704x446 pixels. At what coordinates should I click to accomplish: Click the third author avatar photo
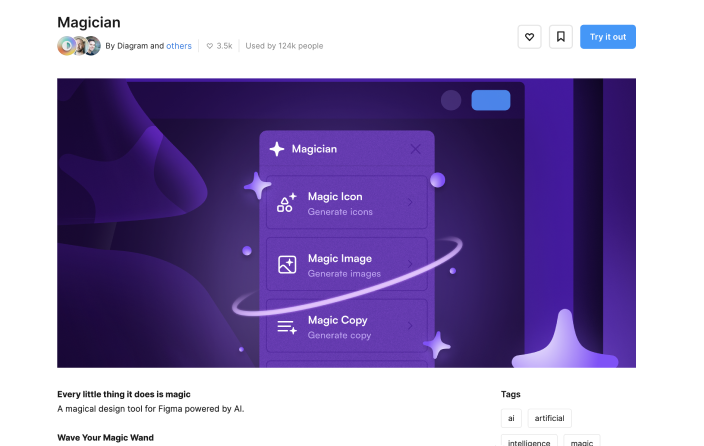pos(93,46)
